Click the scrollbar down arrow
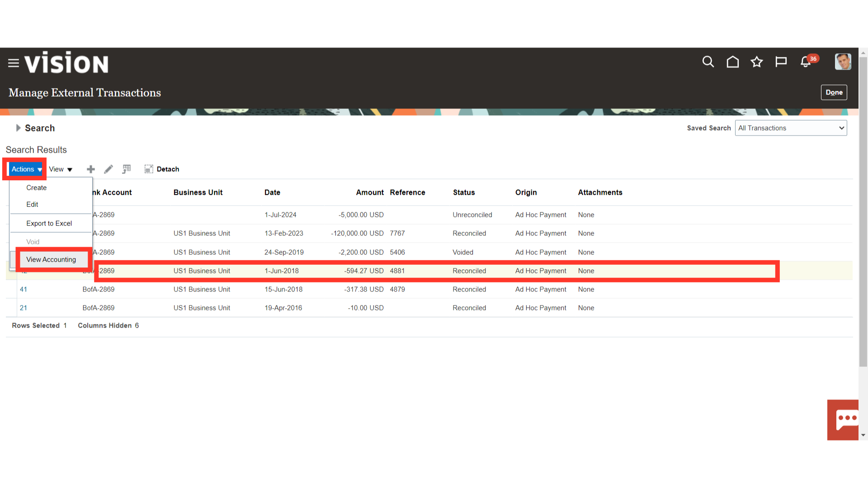This screenshot has height=488, width=868. coord(863,435)
